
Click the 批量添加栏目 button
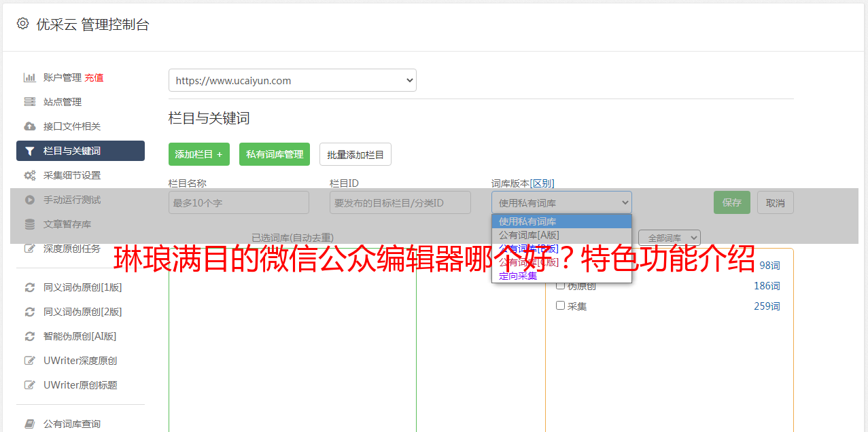355,154
